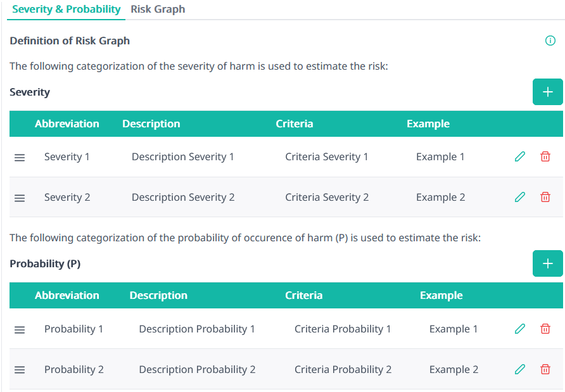Remove Probability 2 using its trash icon
This screenshot has height=392, width=565.
545,369
